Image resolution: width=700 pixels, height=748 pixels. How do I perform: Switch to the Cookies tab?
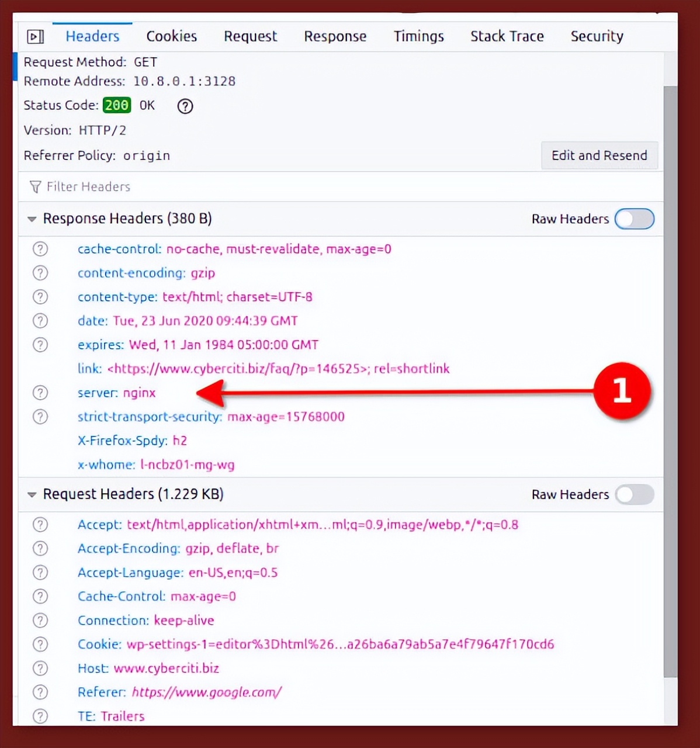point(171,36)
